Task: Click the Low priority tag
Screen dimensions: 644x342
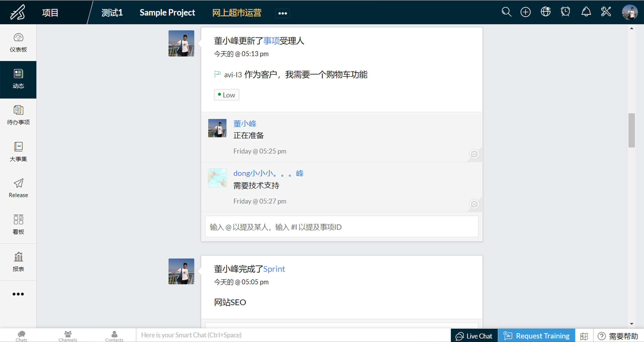Action: click(227, 95)
